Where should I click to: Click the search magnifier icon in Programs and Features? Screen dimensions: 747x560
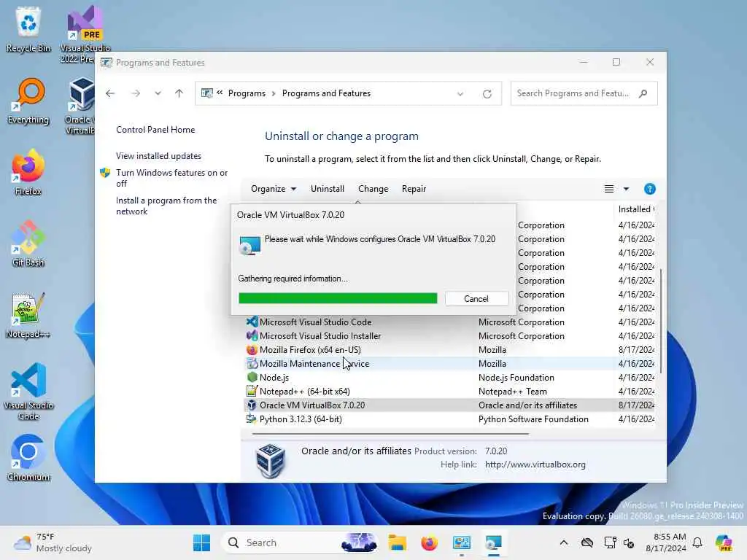[643, 93]
